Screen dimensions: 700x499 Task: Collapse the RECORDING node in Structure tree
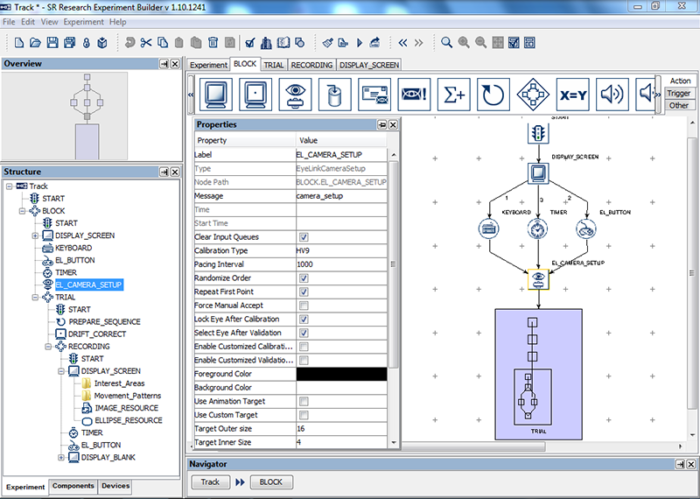48,346
